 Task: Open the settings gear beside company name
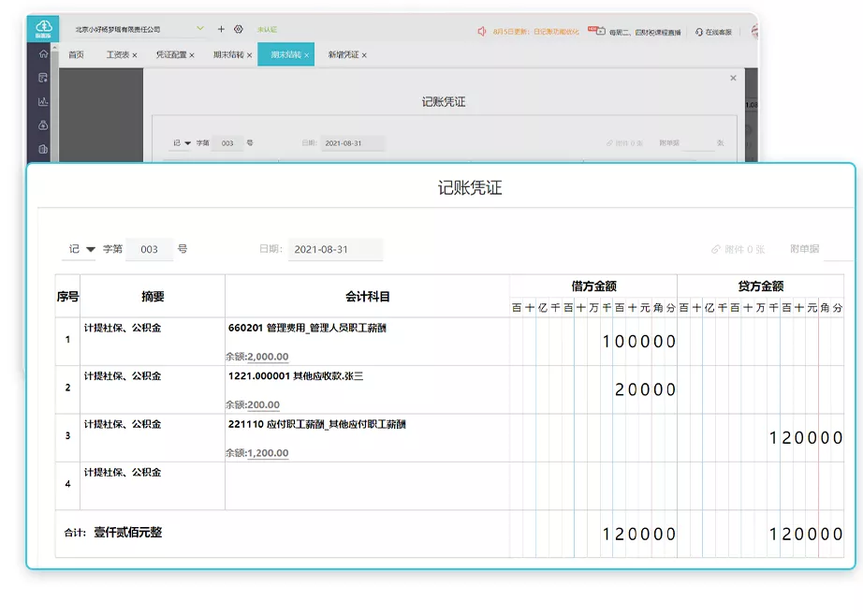tap(241, 28)
